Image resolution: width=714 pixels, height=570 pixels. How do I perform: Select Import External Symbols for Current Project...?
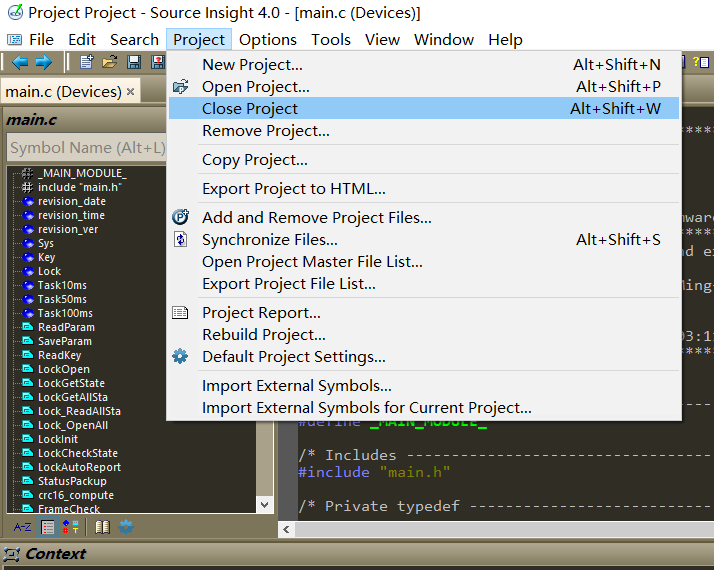click(x=424, y=407)
